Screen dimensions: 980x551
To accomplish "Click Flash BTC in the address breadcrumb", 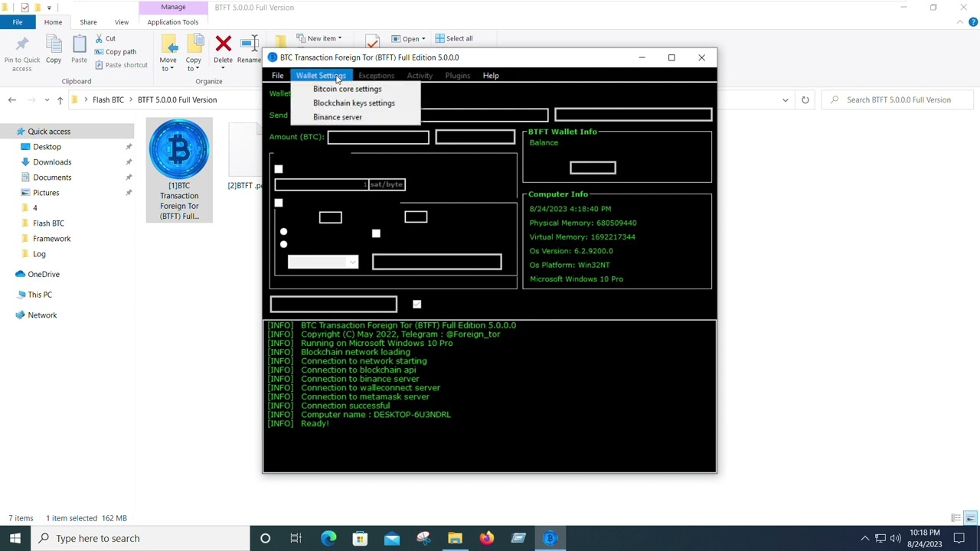I will pos(108,99).
